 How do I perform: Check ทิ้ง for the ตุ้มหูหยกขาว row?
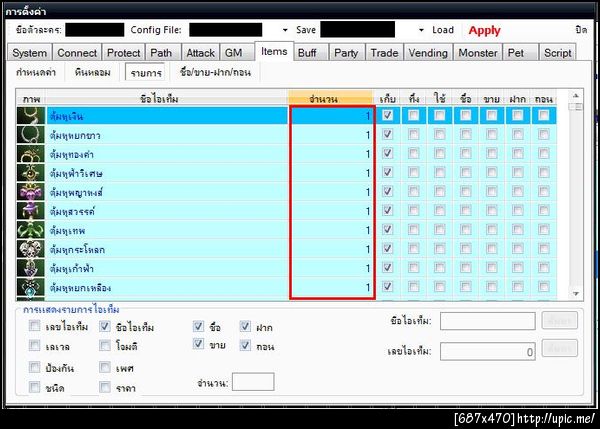[x=414, y=134]
